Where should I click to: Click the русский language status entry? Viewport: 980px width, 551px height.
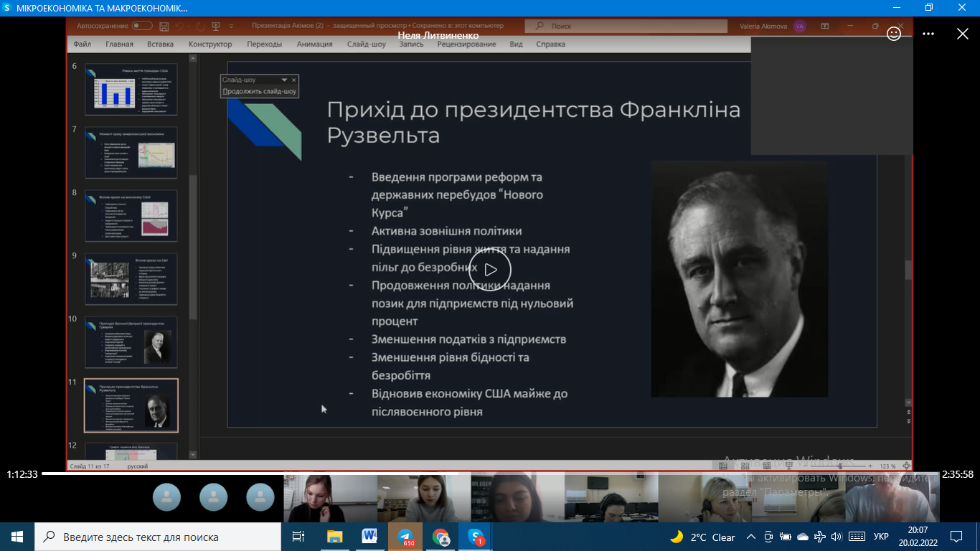click(138, 466)
